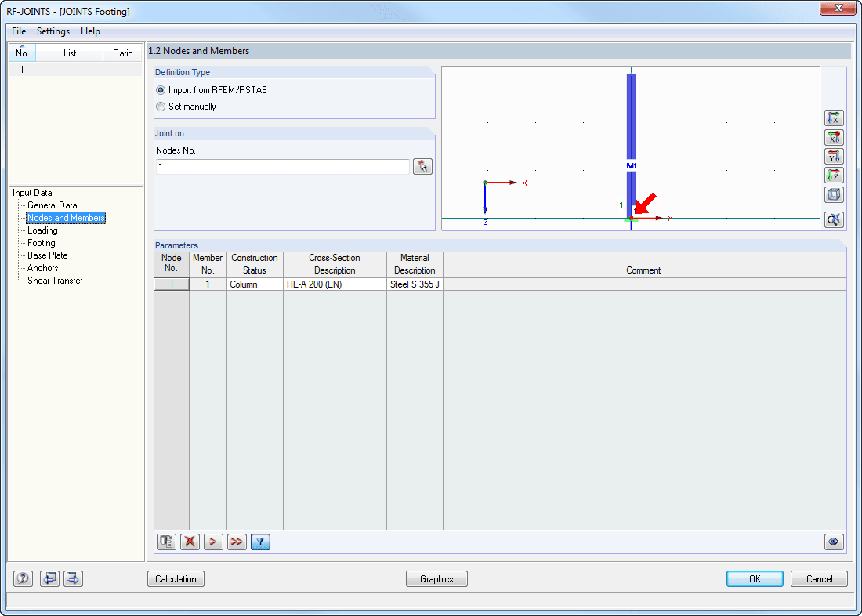Click the double red arrow icon

[x=237, y=542]
